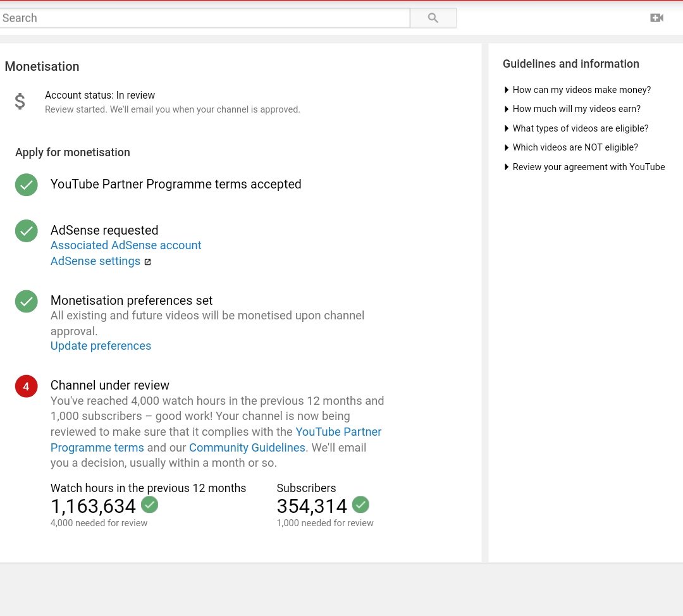Click the 'Monetisation' page heading
Screen dimensions: 683x616
pyautogui.click(x=42, y=66)
